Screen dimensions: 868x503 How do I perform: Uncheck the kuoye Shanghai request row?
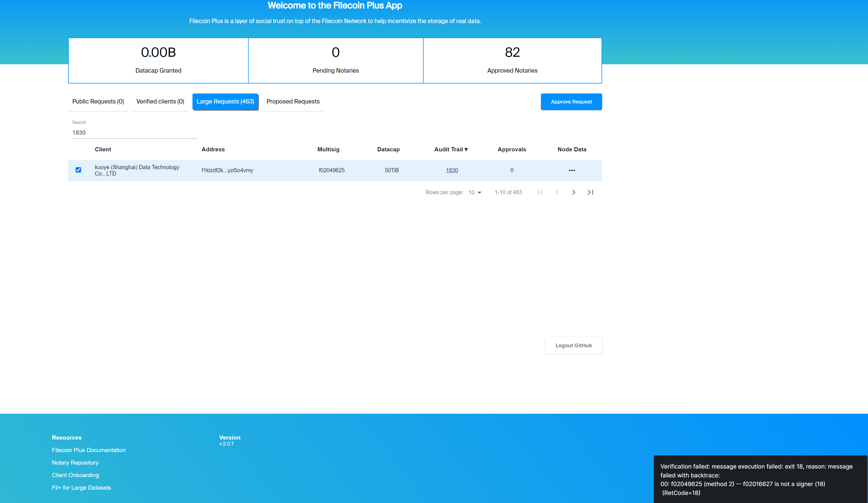[x=78, y=170]
